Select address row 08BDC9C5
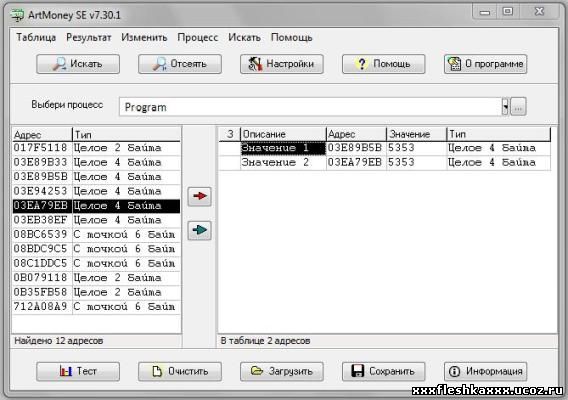The height and width of the screenshot is (400, 568). (x=96, y=249)
